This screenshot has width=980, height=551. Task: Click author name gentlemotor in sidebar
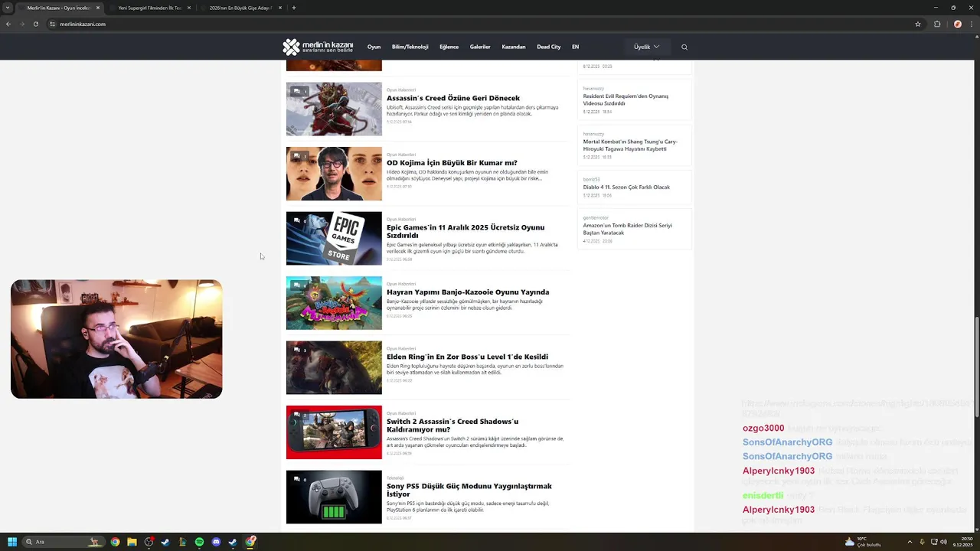(x=596, y=217)
